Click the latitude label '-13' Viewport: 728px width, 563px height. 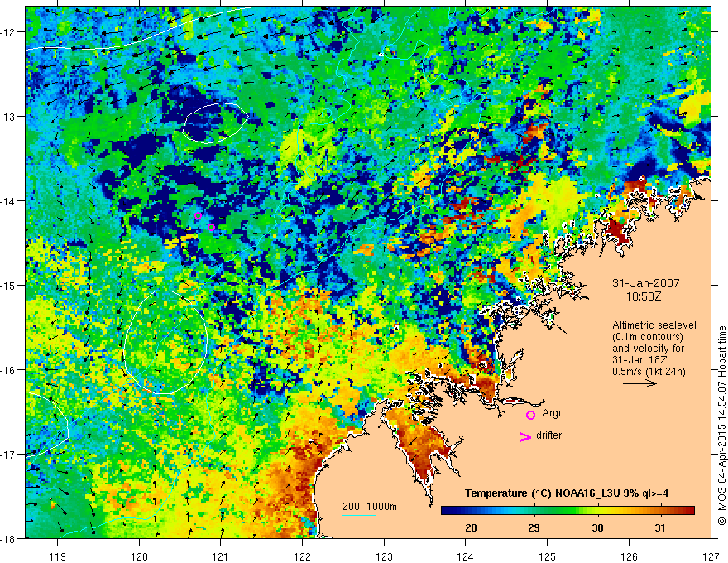tap(8, 117)
